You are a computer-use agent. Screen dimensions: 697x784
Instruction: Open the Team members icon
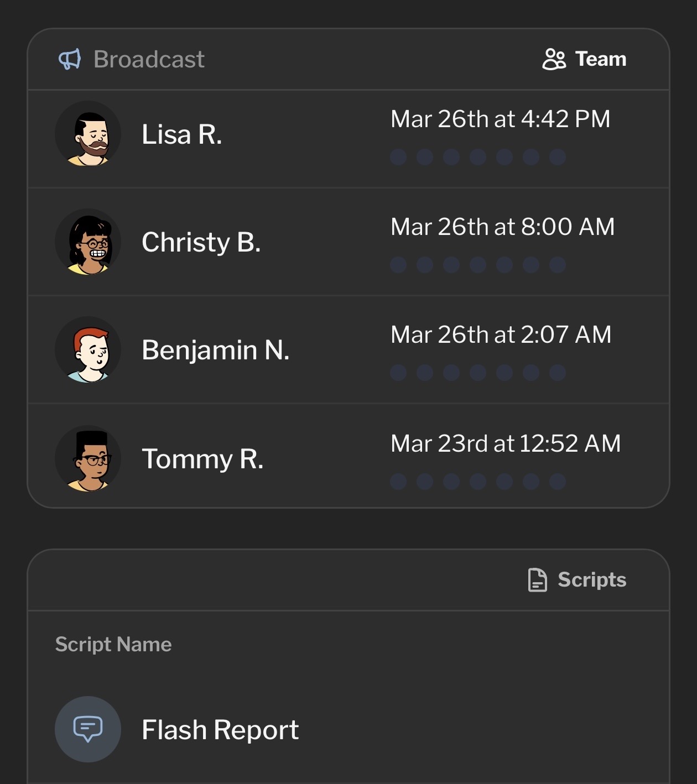pos(553,59)
